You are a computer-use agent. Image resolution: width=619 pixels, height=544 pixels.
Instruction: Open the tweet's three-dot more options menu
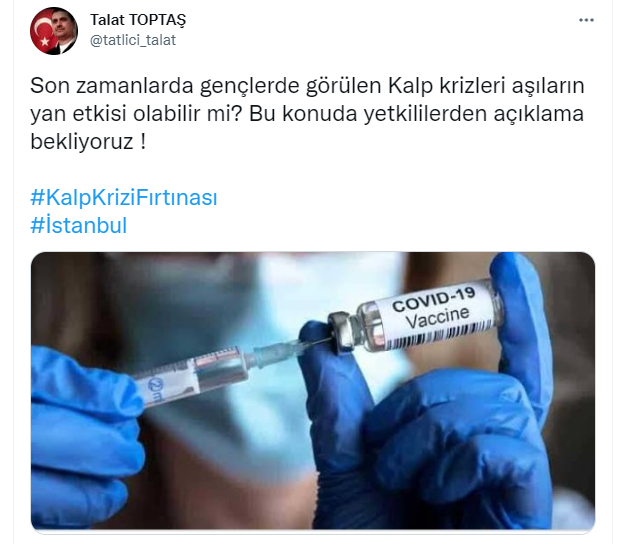(586, 20)
